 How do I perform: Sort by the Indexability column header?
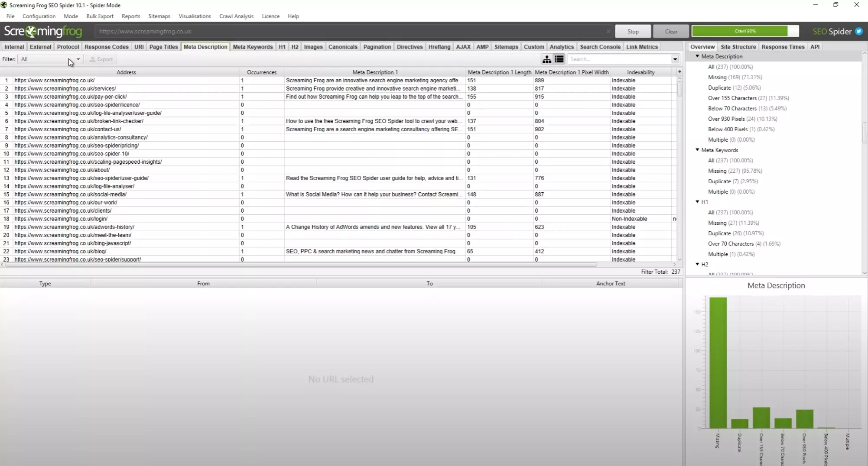click(640, 72)
